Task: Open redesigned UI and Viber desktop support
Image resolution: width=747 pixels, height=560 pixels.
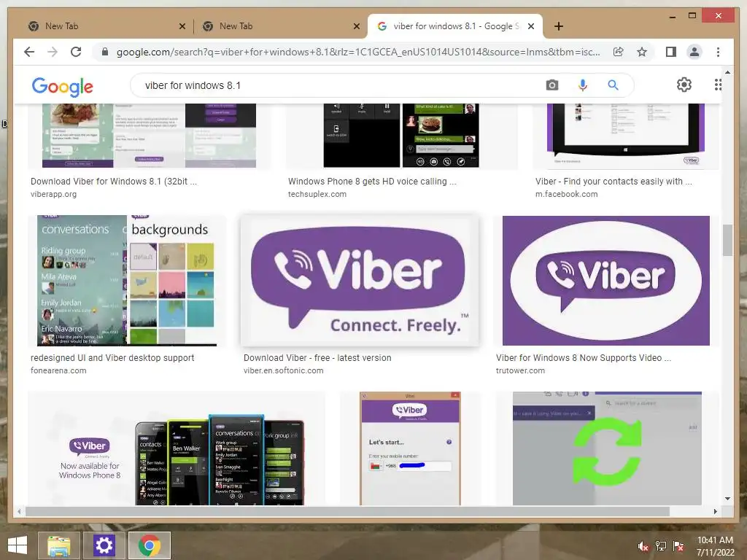Action: pyautogui.click(x=112, y=357)
